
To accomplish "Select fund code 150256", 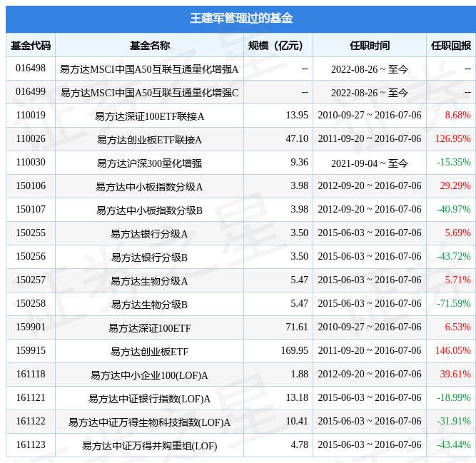I will 31,256.
